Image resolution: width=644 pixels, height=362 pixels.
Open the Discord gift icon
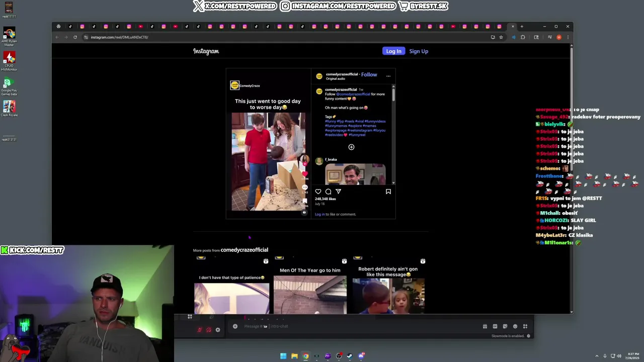tap(485, 326)
